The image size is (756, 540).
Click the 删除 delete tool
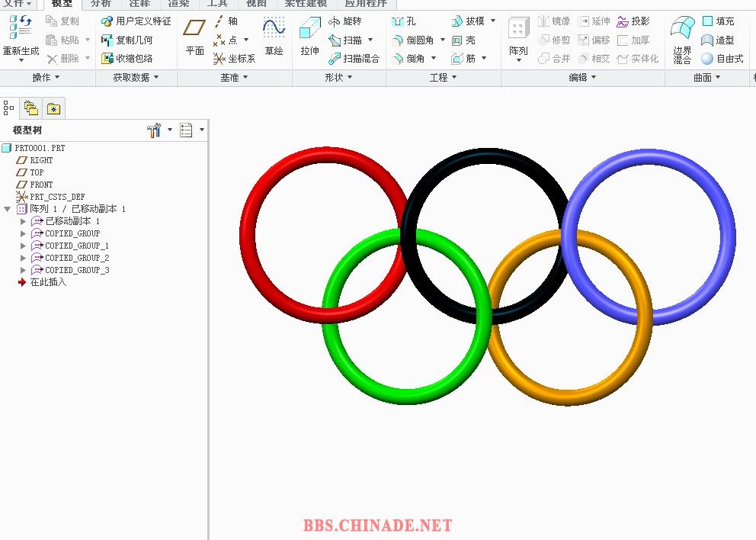point(62,59)
